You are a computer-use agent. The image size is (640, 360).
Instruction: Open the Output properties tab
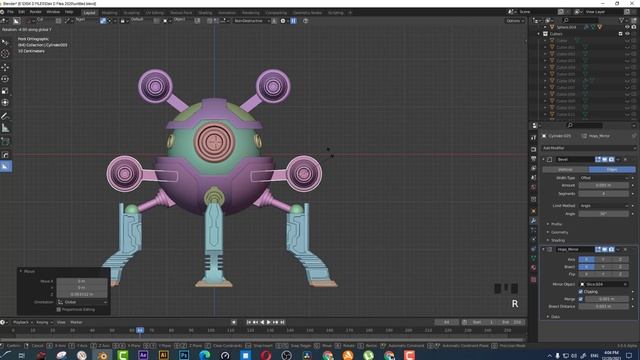point(533,159)
